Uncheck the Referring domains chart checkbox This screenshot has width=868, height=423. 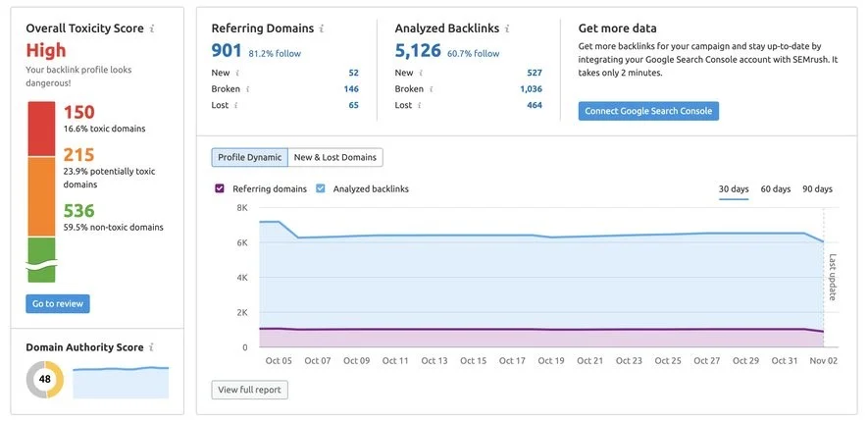tap(220, 188)
